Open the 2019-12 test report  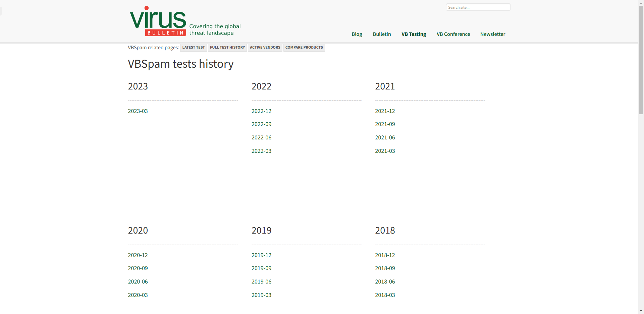point(261,255)
